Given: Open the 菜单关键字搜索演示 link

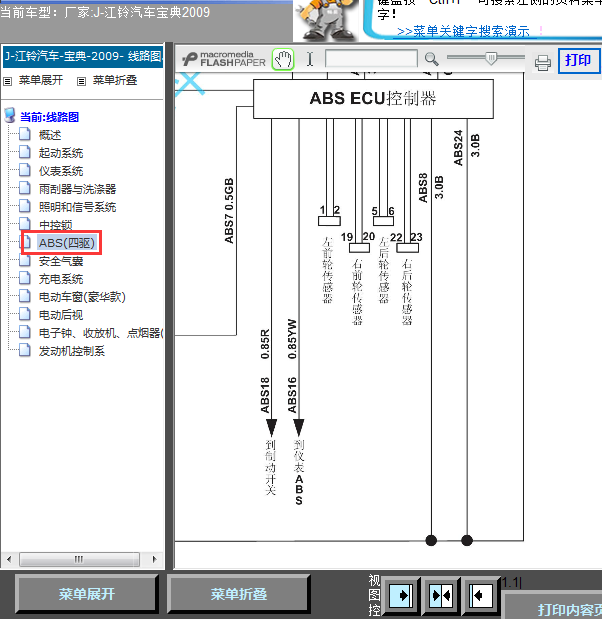Looking at the screenshot, I should point(463,32).
